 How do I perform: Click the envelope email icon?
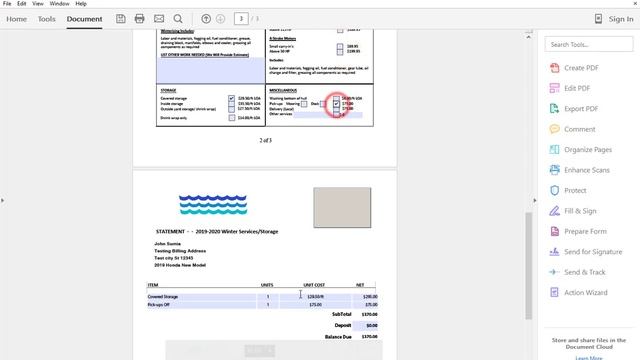click(159, 19)
